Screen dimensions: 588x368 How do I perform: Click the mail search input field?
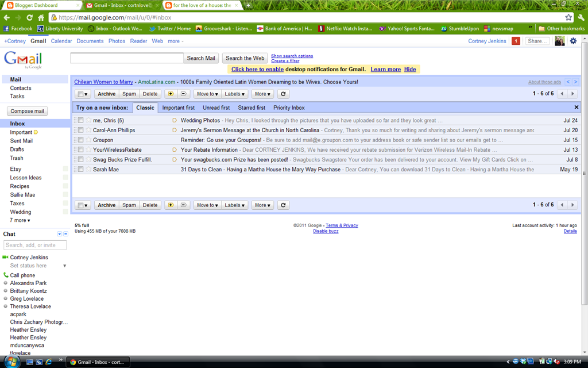pos(127,58)
